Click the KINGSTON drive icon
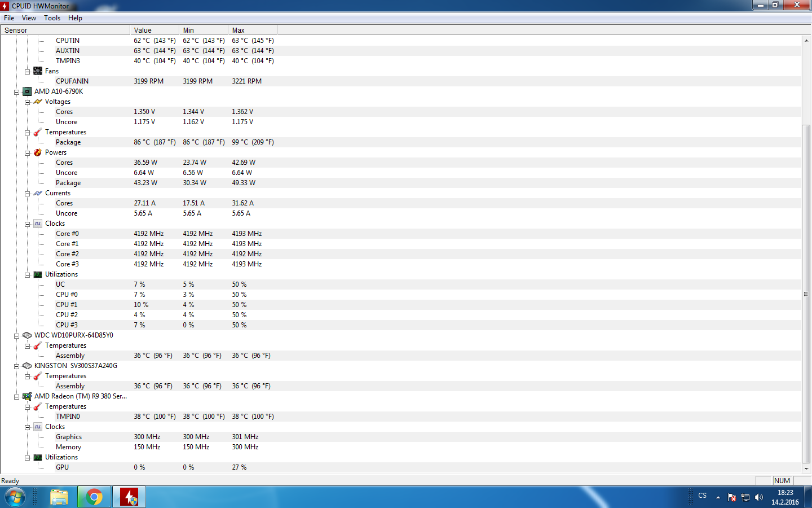This screenshot has height=508, width=812. [x=27, y=366]
